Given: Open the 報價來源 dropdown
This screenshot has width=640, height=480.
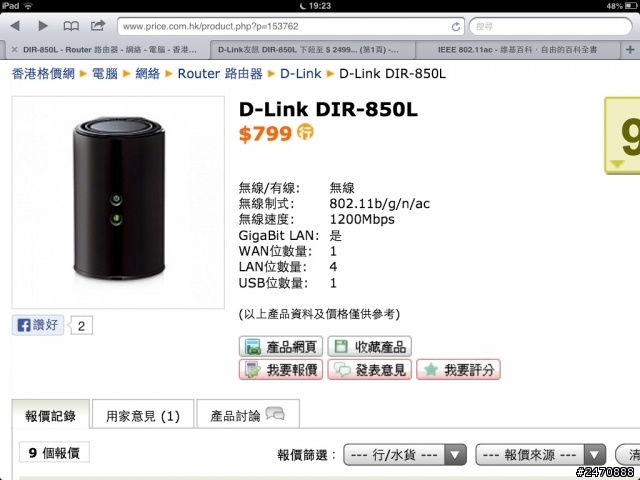Looking at the screenshot, I should click(540, 454).
